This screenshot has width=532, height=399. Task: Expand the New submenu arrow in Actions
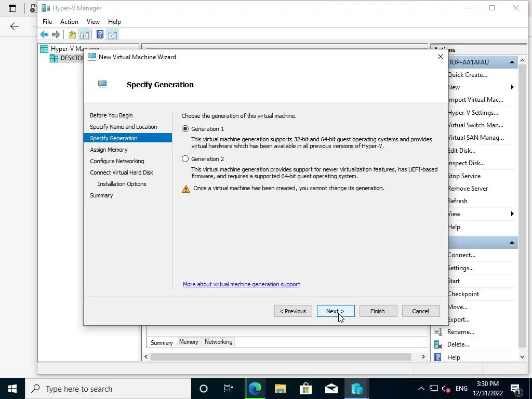click(x=512, y=87)
